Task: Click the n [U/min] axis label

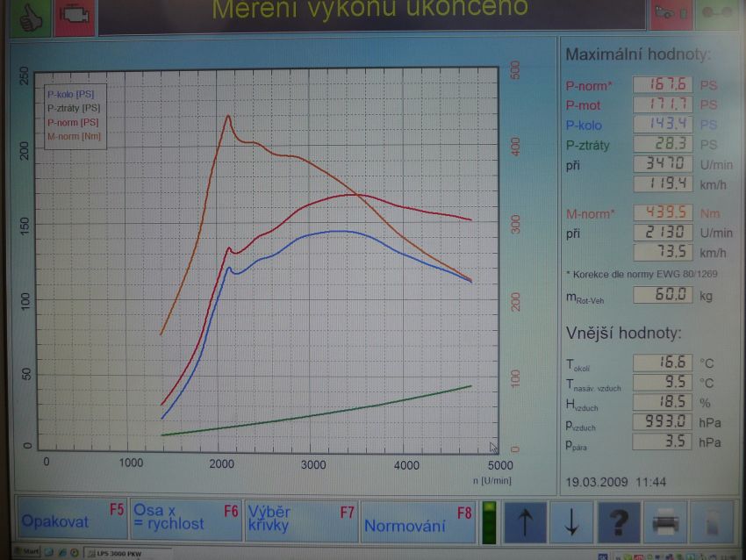Action: click(492, 480)
